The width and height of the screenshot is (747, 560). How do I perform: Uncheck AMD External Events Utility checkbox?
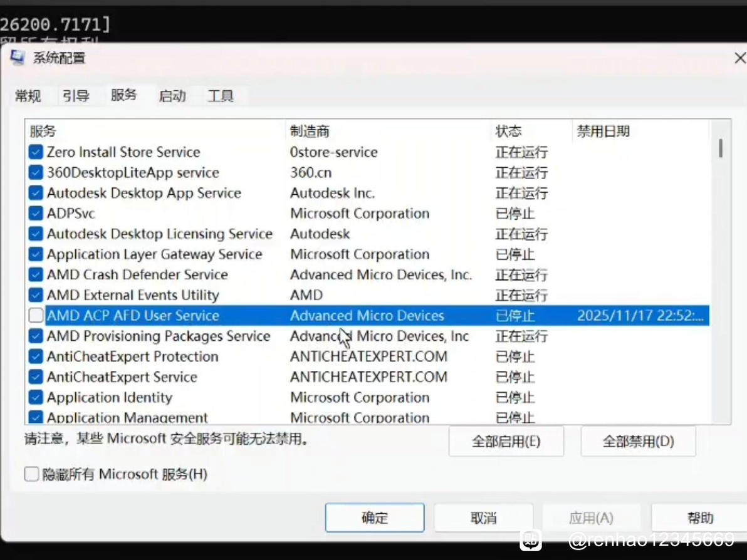pyautogui.click(x=36, y=295)
